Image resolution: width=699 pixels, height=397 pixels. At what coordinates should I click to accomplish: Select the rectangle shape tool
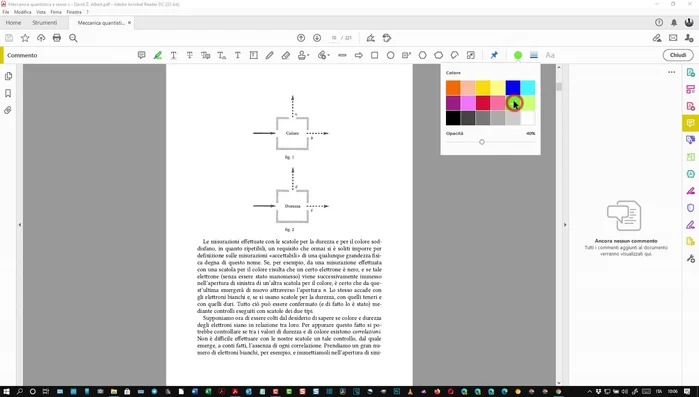374,55
